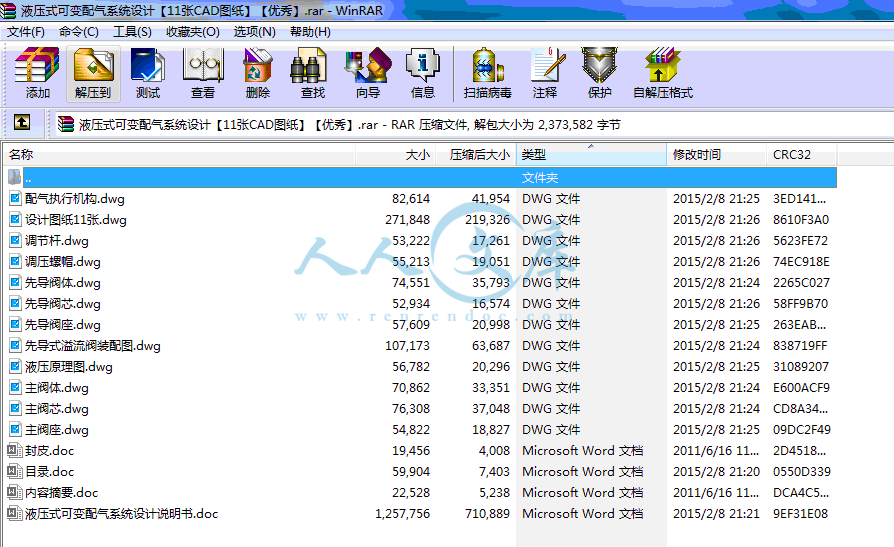
Task: Click the icon of 设计图纸11张.dwg
Action: pos(15,220)
